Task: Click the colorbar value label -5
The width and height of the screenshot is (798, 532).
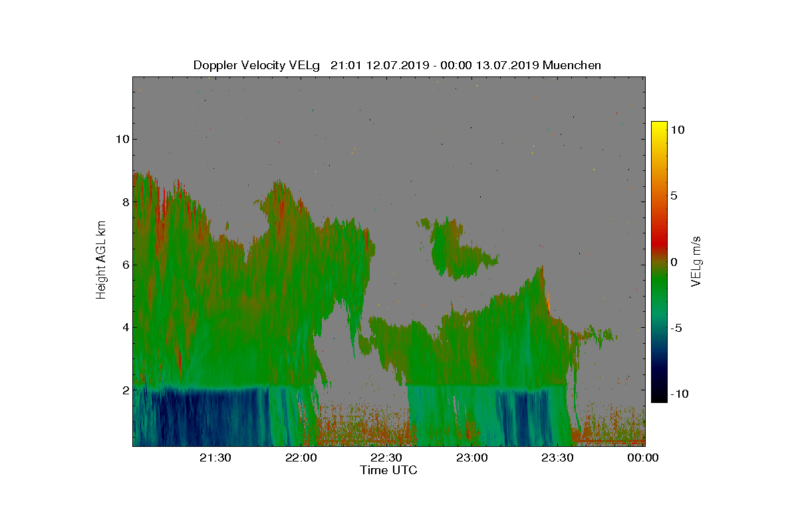Action: 676,328
